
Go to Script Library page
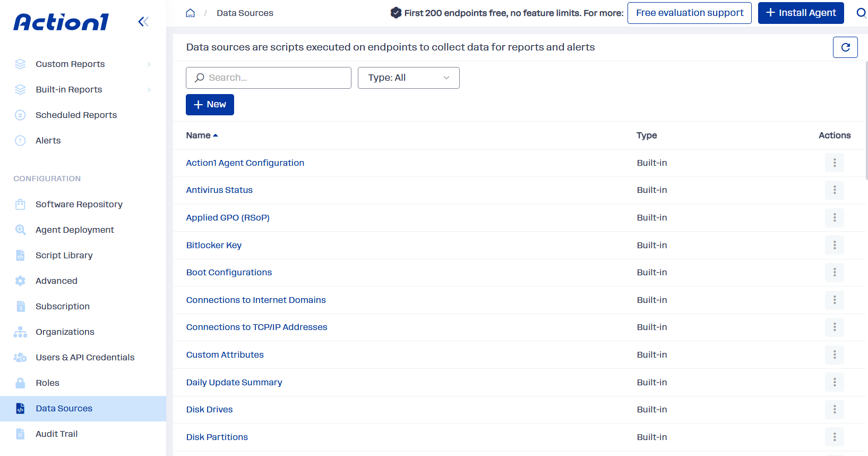(x=64, y=255)
